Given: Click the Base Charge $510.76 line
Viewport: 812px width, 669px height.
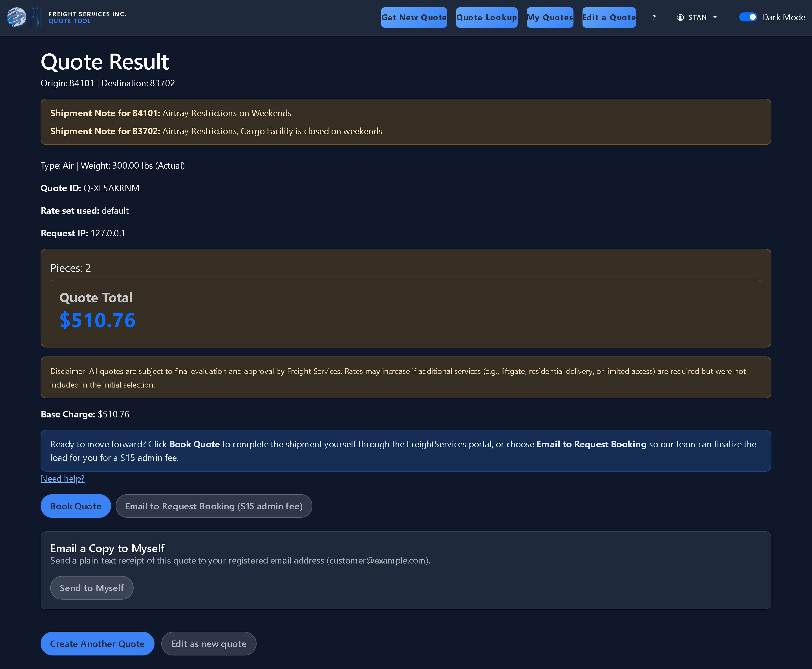Looking at the screenshot, I should [x=85, y=414].
